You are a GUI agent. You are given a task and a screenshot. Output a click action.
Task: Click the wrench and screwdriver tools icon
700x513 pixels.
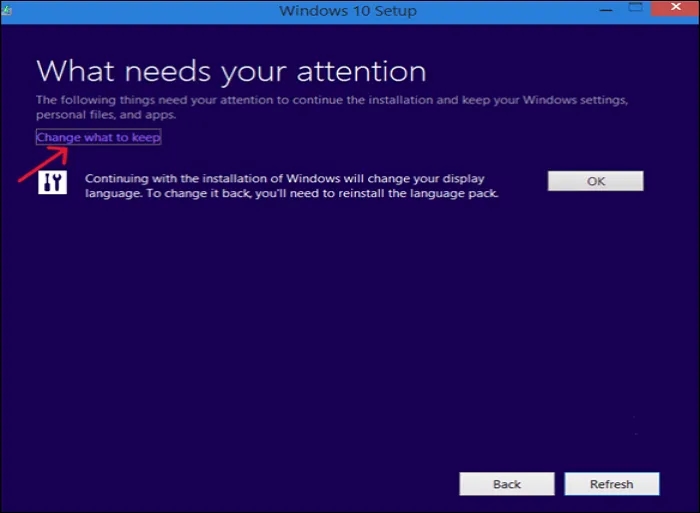click(52, 181)
